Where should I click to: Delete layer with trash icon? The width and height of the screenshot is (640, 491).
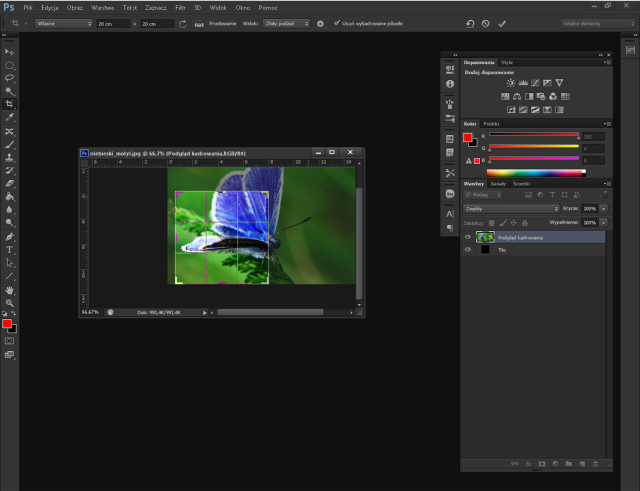pos(596,464)
